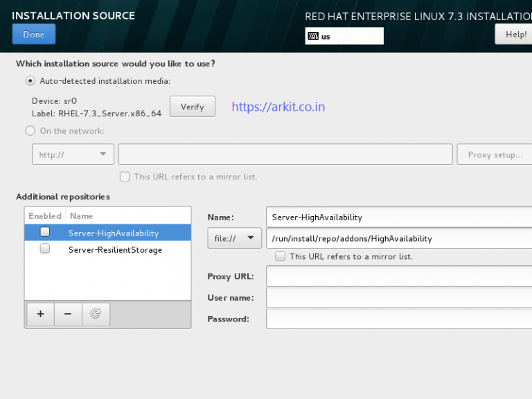Toggle repository mirror list checkbox below file path
This screenshot has height=399, width=532.
click(x=281, y=256)
